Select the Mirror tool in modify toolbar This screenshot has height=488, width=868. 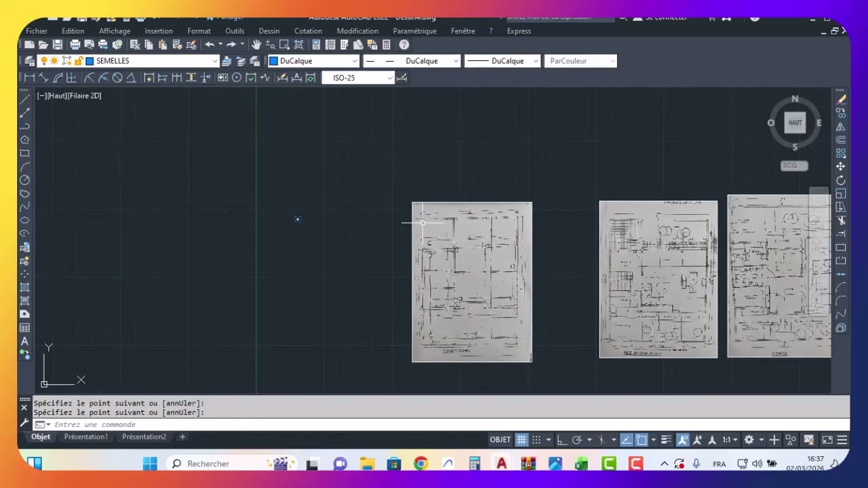(841, 127)
